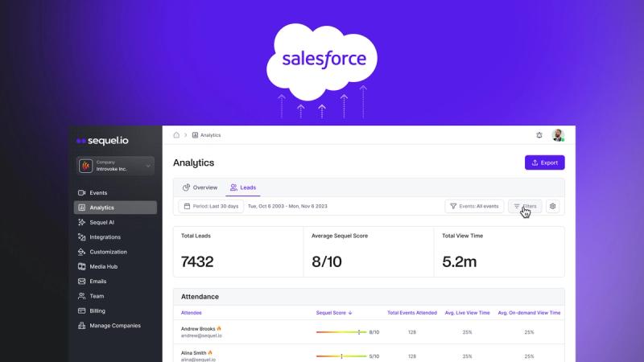Click andrew@sequel.io email
This screenshot has width=644, height=362.
click(201, 335)
